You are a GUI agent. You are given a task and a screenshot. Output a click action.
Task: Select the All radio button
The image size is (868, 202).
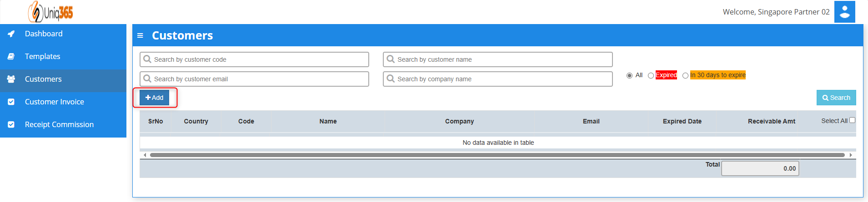[x=629, y=76]
